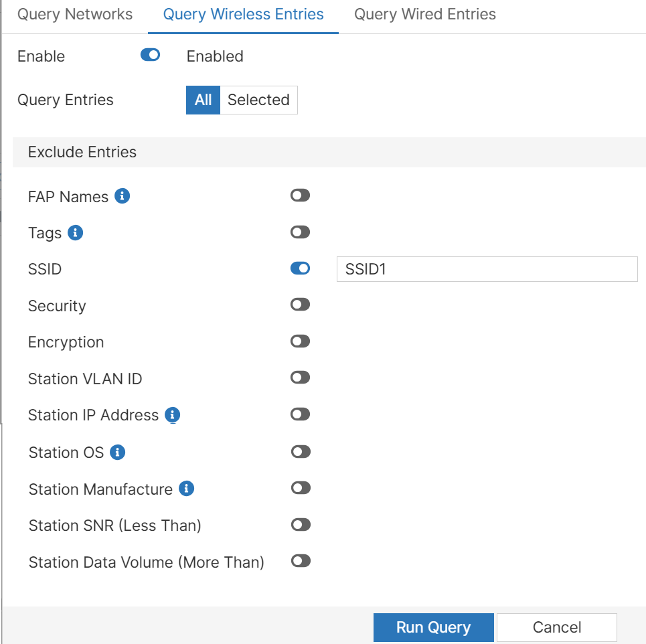Choose Selected for Query Entries
The width and height of the screenshot is (646, 644).
pyautogui.click(x=258, y=100)
